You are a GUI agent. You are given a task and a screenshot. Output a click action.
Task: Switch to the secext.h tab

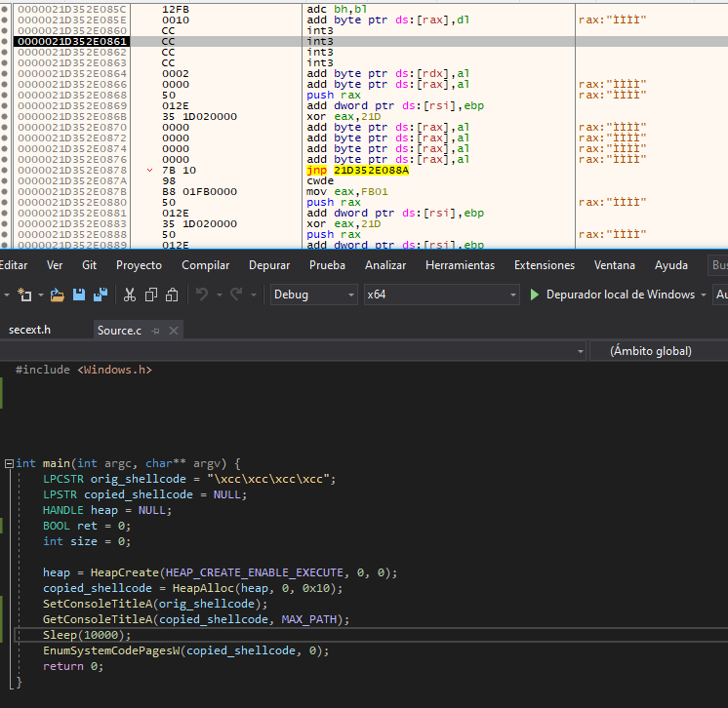click(x=29, y=330)
